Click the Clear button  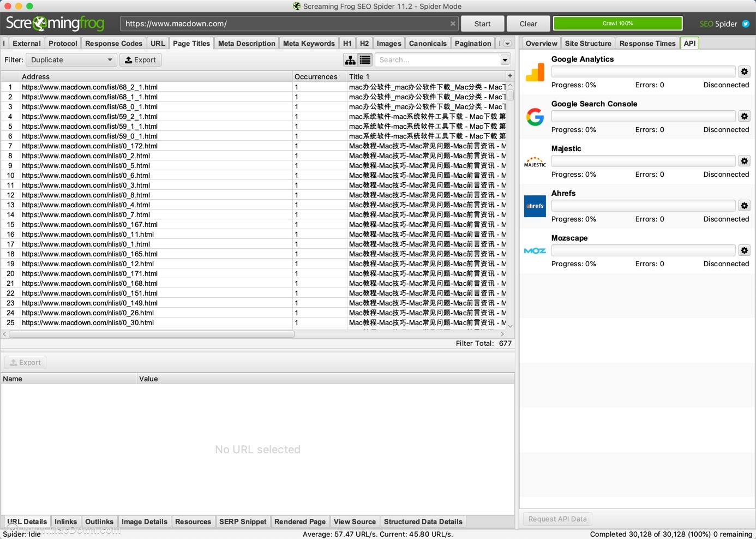528,23
